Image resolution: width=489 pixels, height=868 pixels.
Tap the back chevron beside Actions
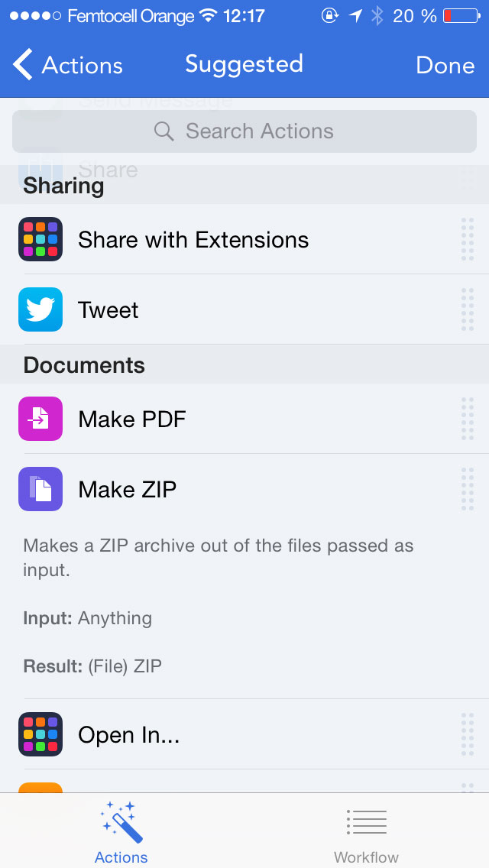(x=23, y=65)
